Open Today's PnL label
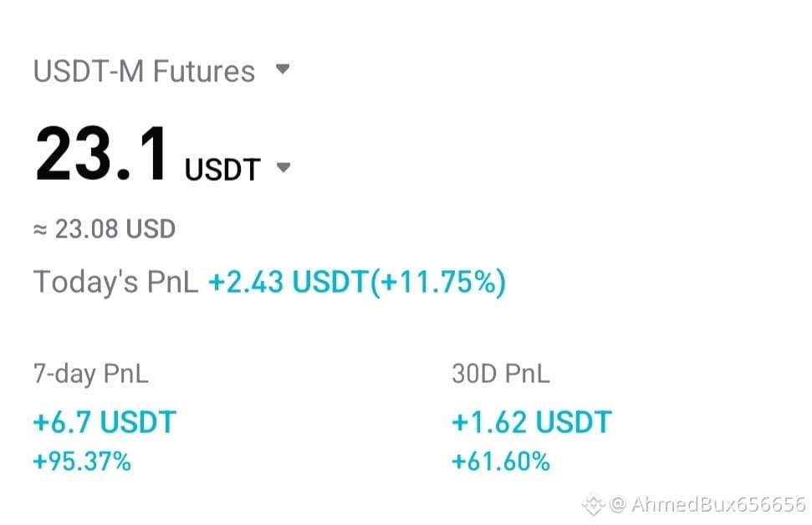The image size is (812, 525). click(x=115, y=283)
